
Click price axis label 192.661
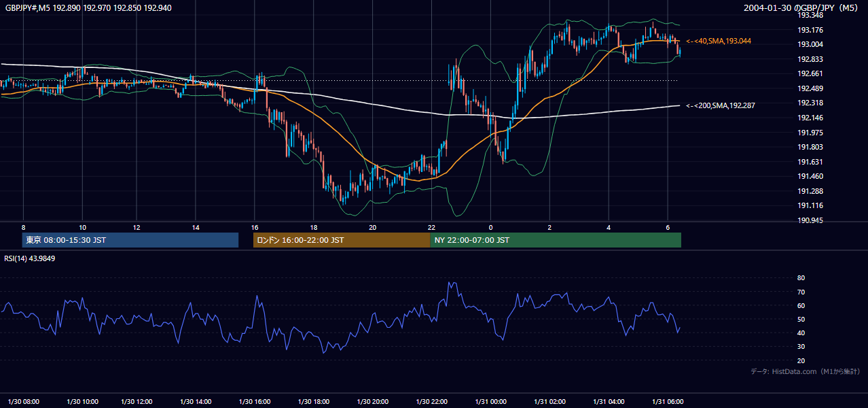tap(810, 74)
